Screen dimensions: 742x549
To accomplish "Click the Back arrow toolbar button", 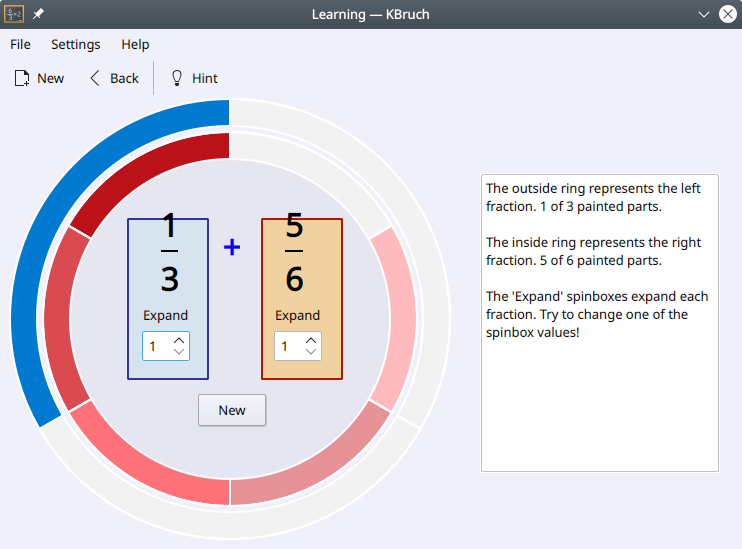I will click(x=114, y=78).
